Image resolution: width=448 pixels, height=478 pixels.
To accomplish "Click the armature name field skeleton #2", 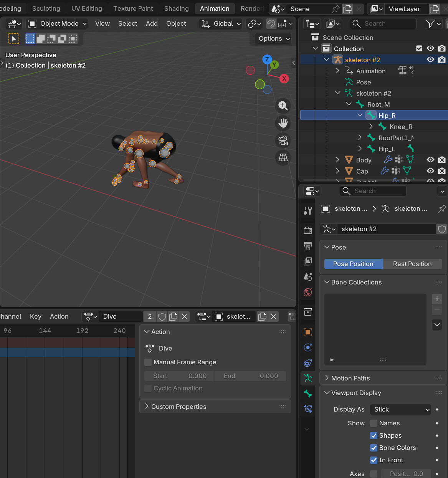I will coord(387,229).
